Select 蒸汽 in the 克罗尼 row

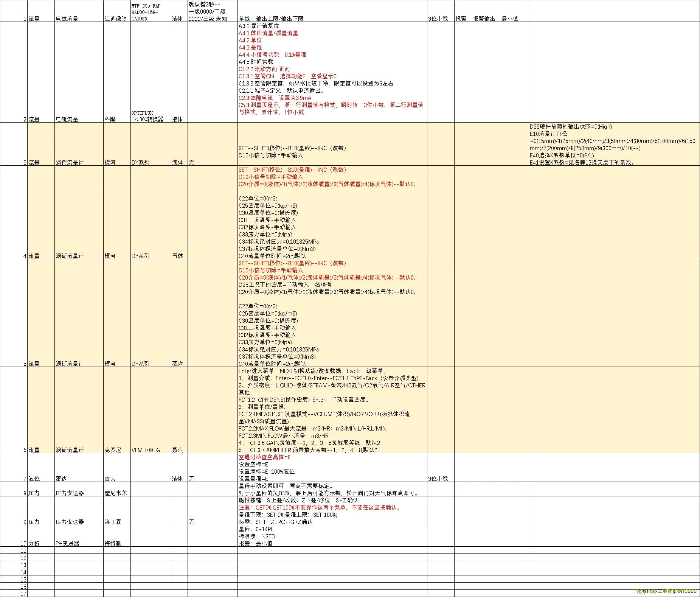tap(179, 410)
